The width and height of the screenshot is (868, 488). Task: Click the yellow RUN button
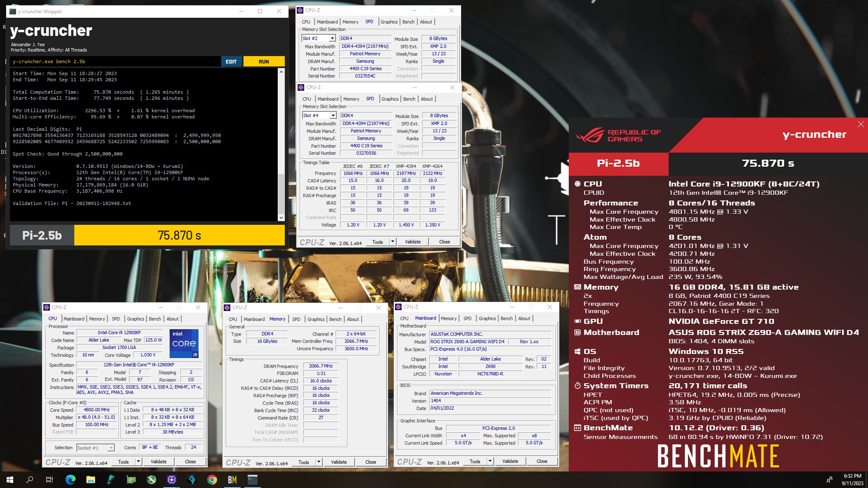[x=264, y=61]
